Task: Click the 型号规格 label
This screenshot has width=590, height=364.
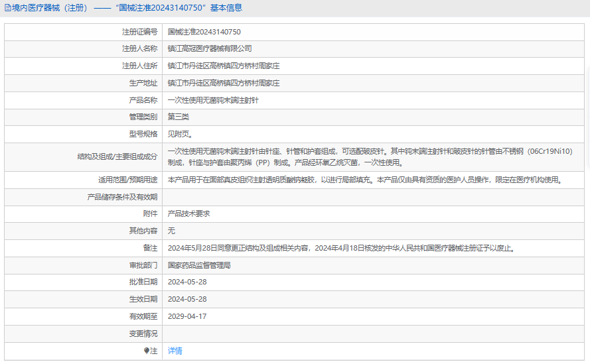Action: point(143,134)
